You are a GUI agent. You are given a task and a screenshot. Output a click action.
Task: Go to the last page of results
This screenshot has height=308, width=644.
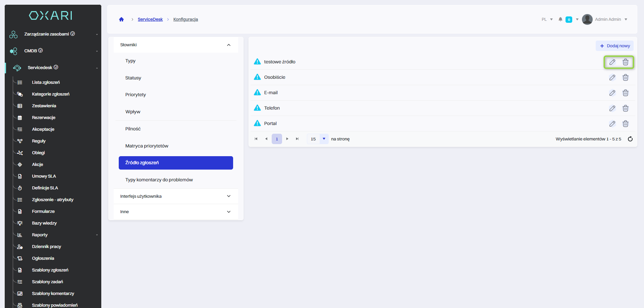[297, 139]
